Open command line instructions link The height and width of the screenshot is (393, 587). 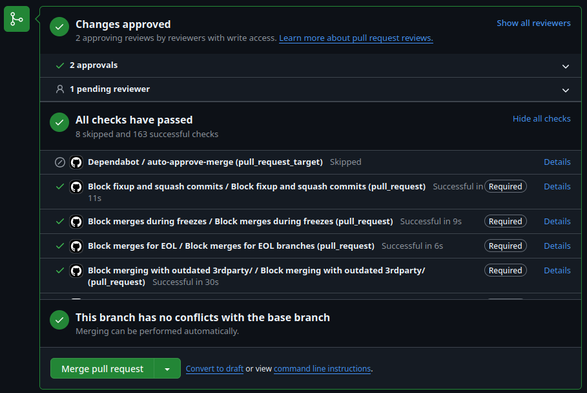pos(322,369)
